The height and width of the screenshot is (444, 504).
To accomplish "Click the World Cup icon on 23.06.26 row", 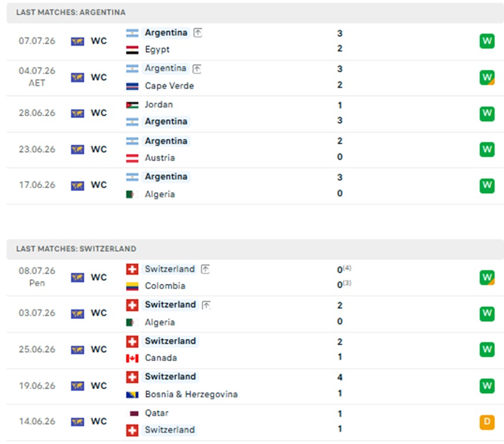I will 78,149.
